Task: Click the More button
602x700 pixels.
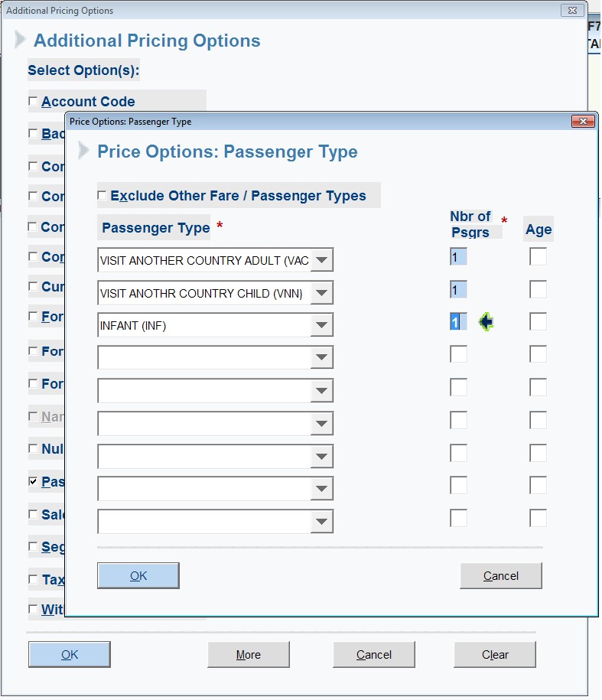Action: click(x=249, y=654)
